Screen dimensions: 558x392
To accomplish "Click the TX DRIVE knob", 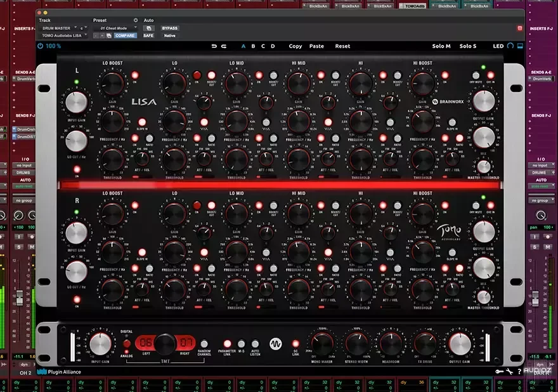I will click(x=425, y=344).
